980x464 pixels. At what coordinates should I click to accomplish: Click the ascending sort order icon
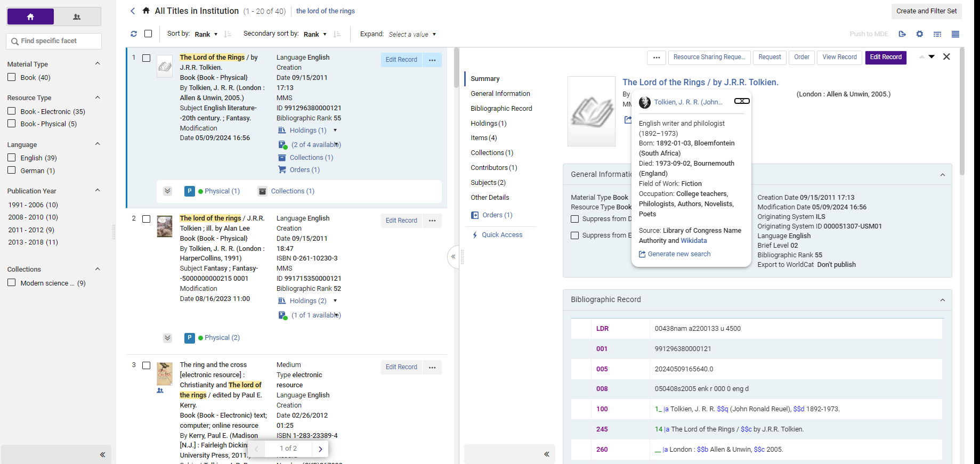pyautogui.click(x=228, y=34)
